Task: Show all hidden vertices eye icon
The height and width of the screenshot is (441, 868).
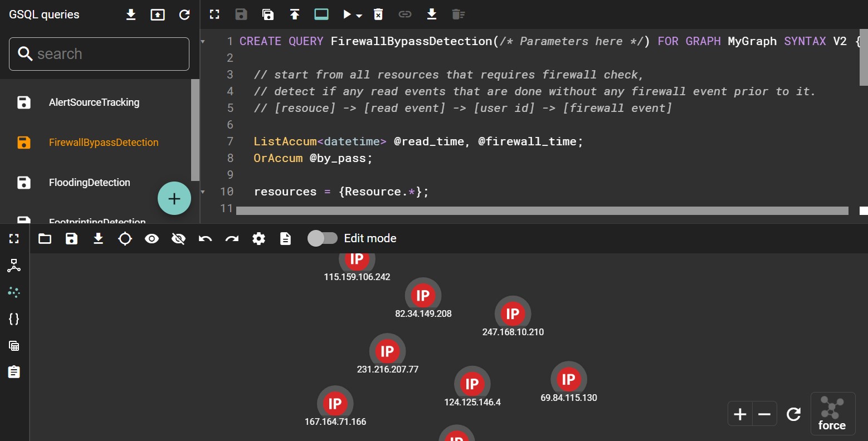Action: [x=152, y=239]
